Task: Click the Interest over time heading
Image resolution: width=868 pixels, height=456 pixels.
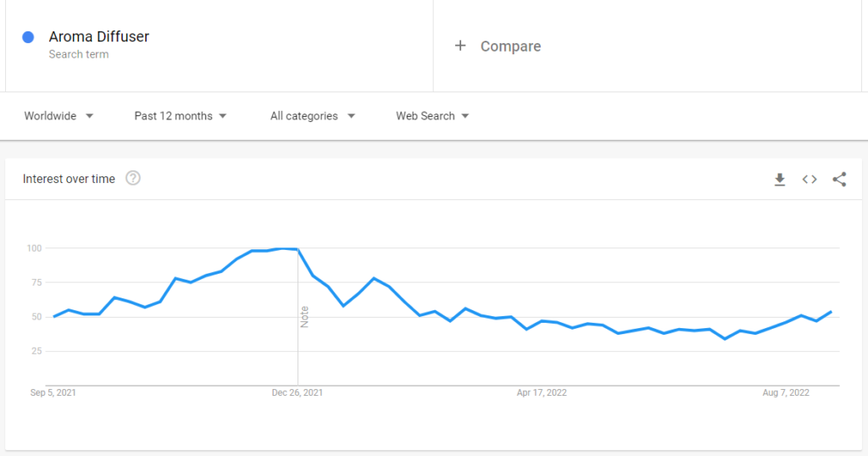Action: coord(69,179)
